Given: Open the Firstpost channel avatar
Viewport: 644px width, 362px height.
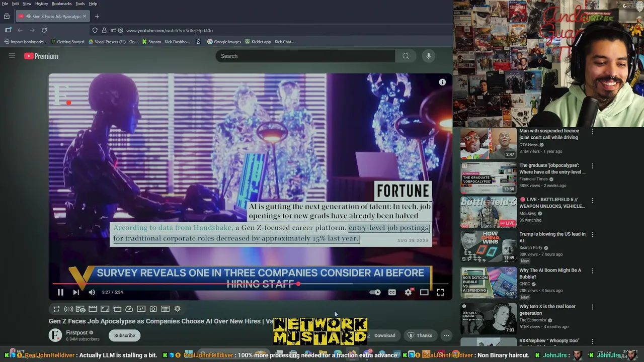Looking at the screenshot, I should click(55, 335).
